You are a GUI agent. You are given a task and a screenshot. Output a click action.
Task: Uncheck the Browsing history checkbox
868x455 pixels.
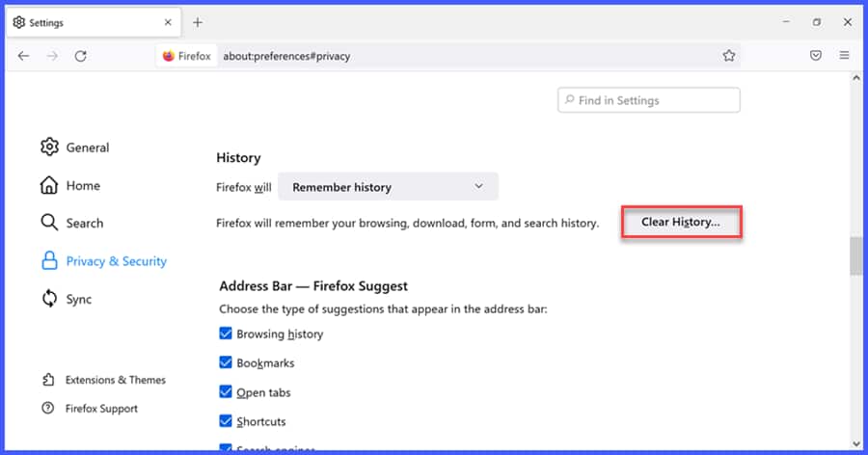(226, 334)
